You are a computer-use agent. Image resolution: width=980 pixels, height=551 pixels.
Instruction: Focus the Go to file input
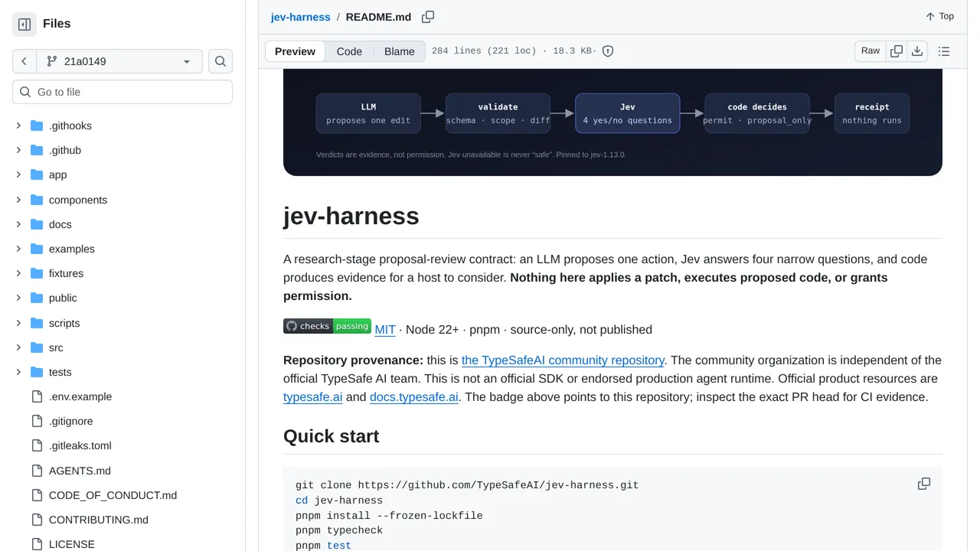[122, 92]
